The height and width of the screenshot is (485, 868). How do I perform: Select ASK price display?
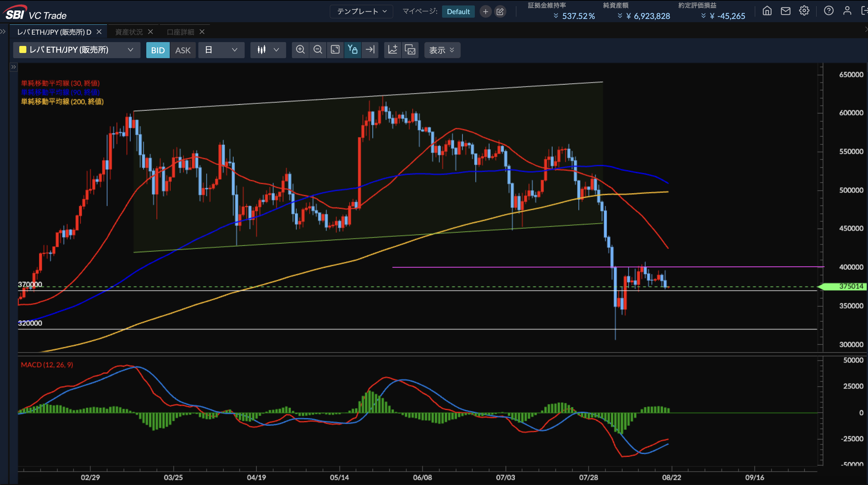point(183,50)
